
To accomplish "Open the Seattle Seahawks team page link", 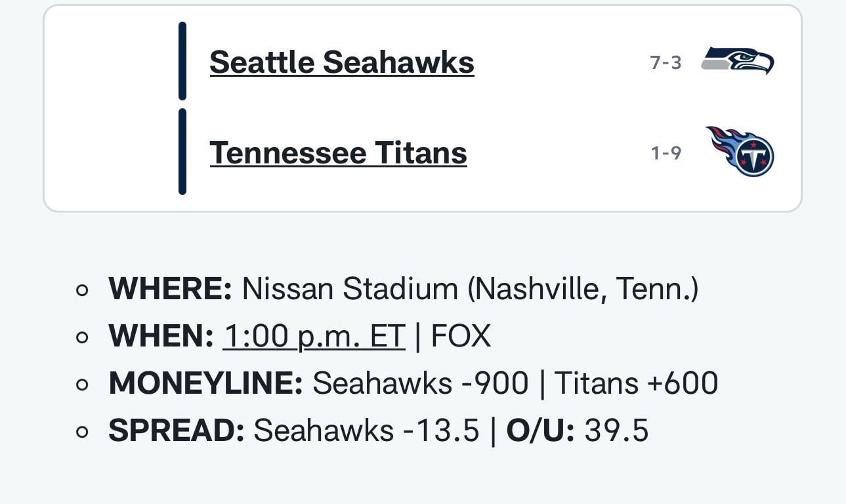I will (x=341, y=62).
